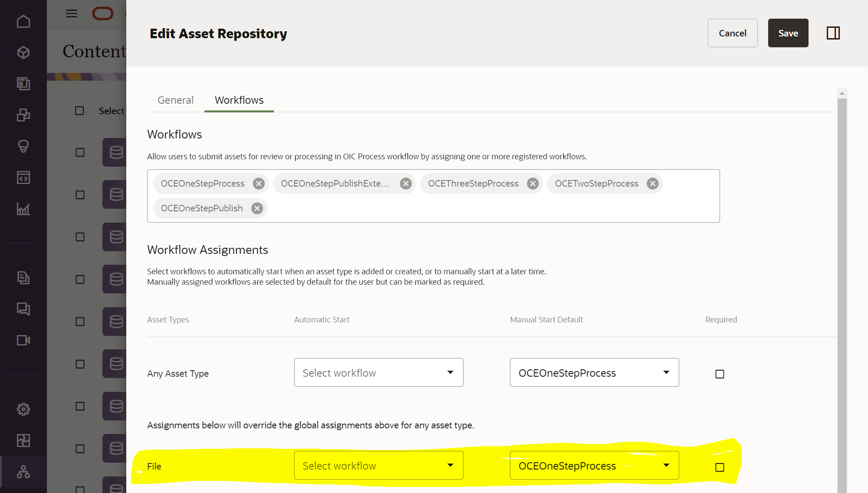Tick the Required checkbox for File

coord(720,467)
